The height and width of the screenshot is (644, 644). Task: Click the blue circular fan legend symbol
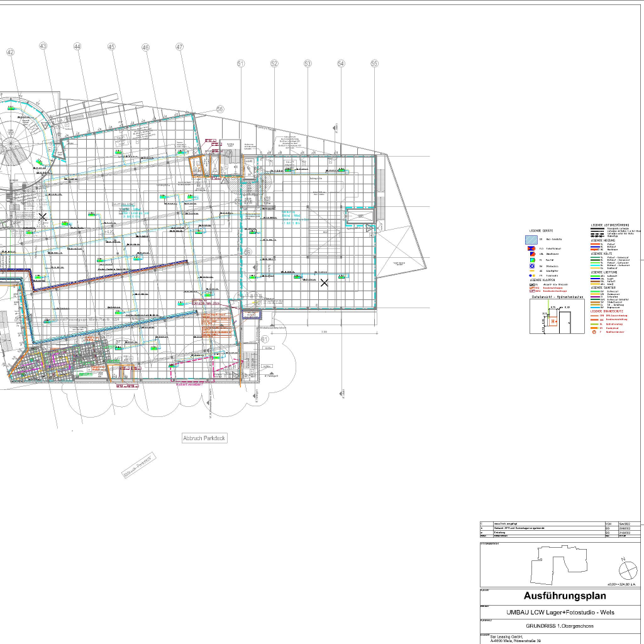pos(532,266)
